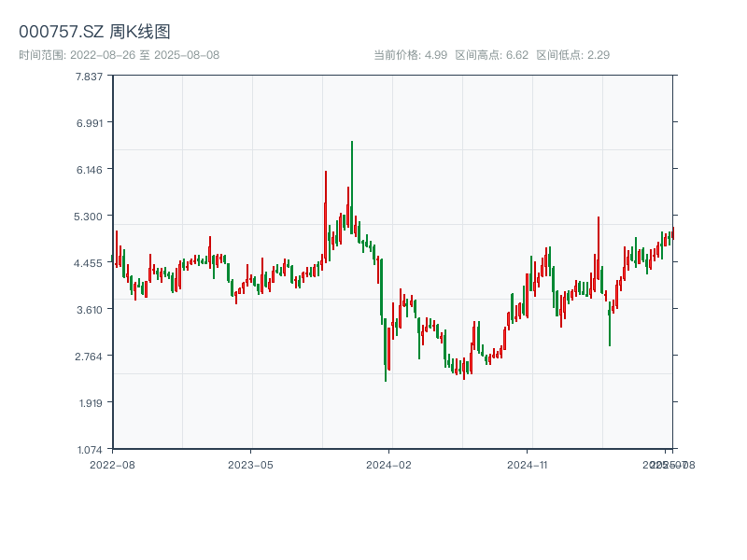Click the 2022-08 x-axis date label
The height and width of the screenshot is (560, 747).
112,464
